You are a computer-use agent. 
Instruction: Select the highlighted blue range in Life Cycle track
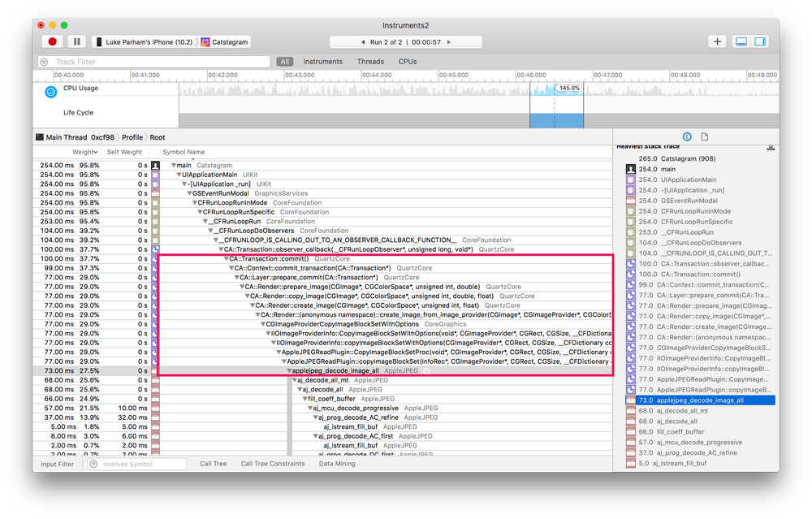coord(556,120)
